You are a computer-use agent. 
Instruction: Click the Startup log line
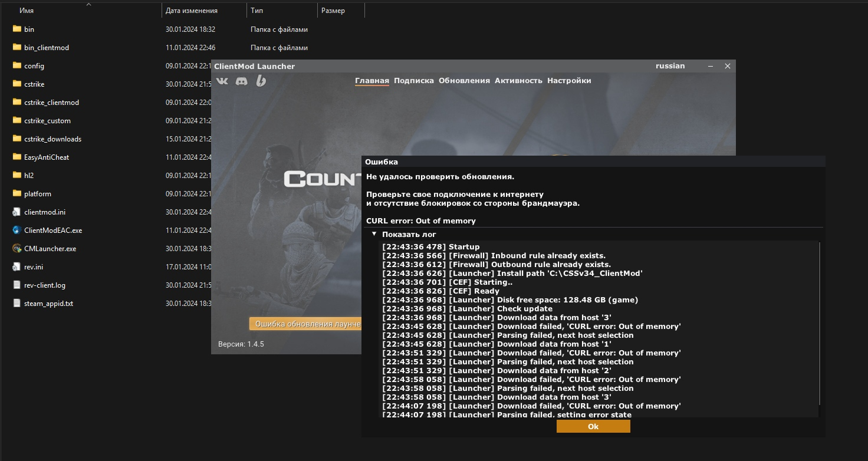point(431,247)
